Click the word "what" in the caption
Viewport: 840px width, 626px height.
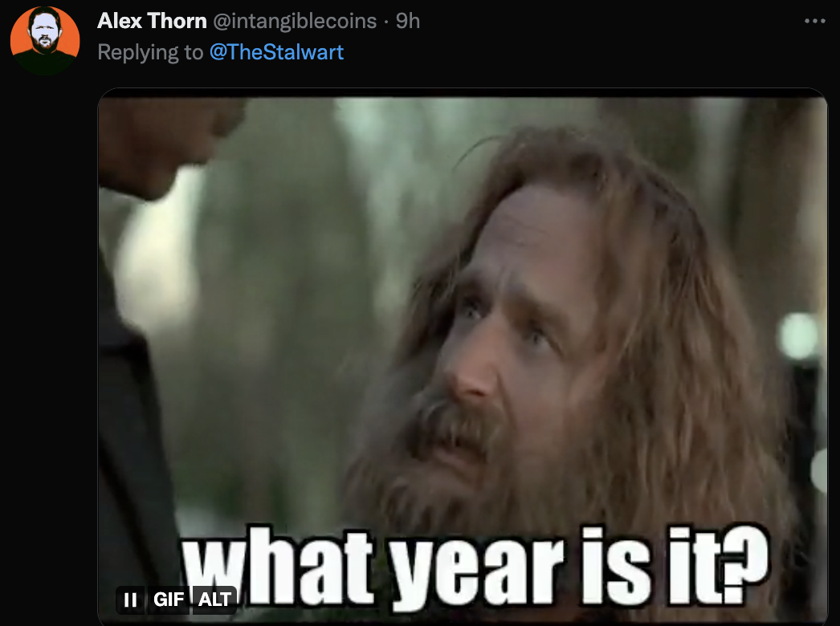pyautogui.click(x=277, y=567)
